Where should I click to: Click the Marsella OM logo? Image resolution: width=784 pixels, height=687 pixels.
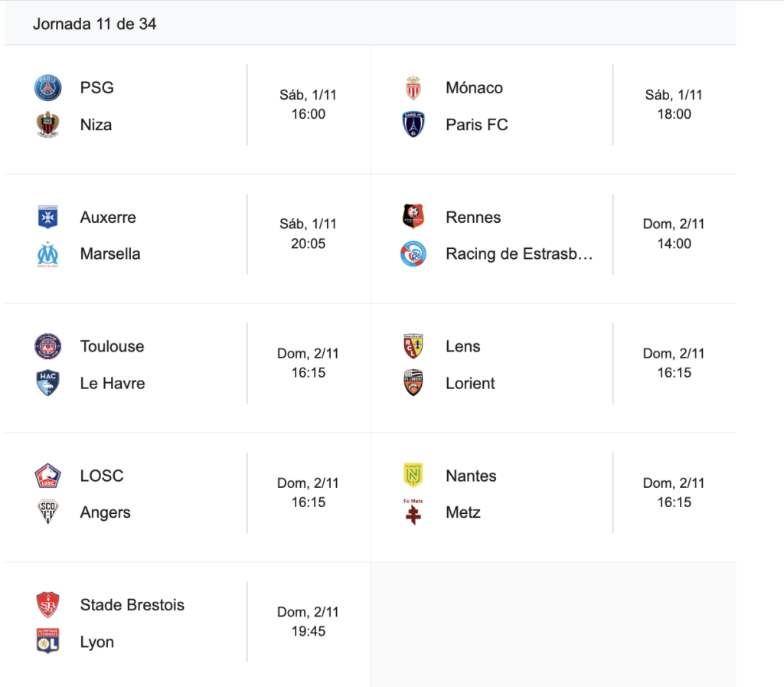pyautogui.click(x=47, y=254)
